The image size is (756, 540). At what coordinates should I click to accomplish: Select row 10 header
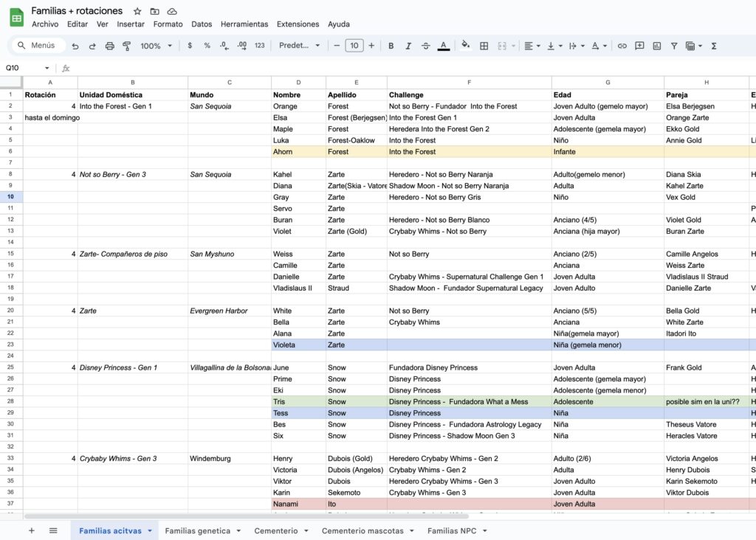[x=10, y=197]
